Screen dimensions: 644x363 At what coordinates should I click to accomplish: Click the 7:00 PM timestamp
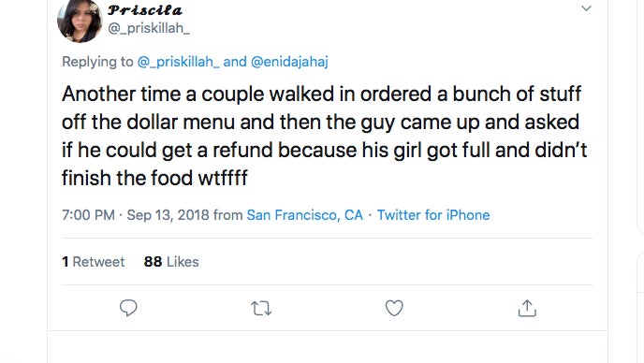coord(88,215)
